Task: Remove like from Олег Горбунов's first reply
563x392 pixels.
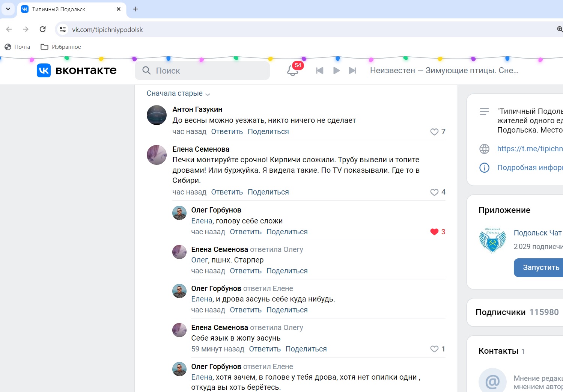Action: pos(434,232)
